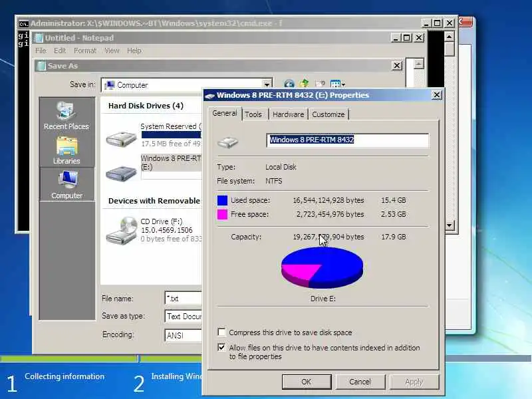Select the System Reserved drive icon
Screen dimensions: 532x399
pos(121,139)
